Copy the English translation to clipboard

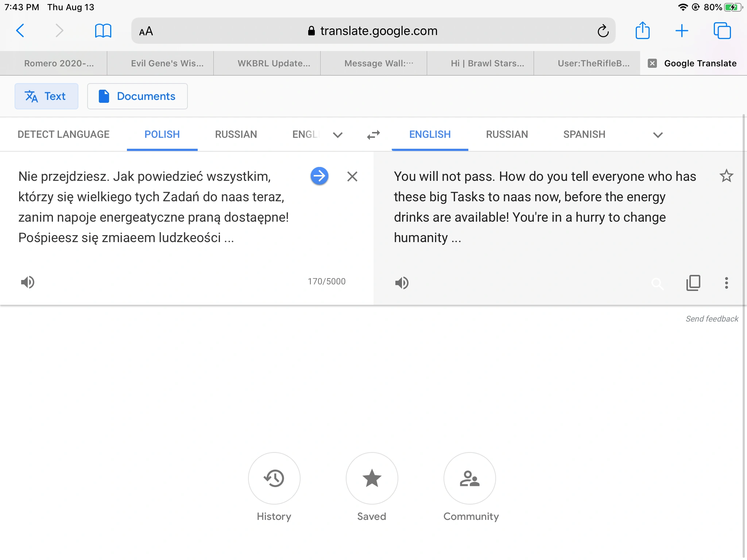(x=693, y=283)
